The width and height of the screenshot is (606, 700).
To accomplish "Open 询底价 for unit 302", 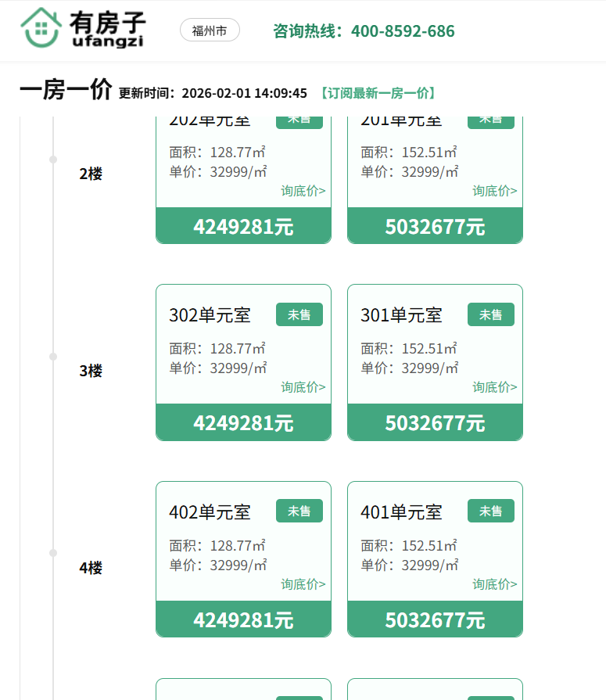I will (303, 387).
